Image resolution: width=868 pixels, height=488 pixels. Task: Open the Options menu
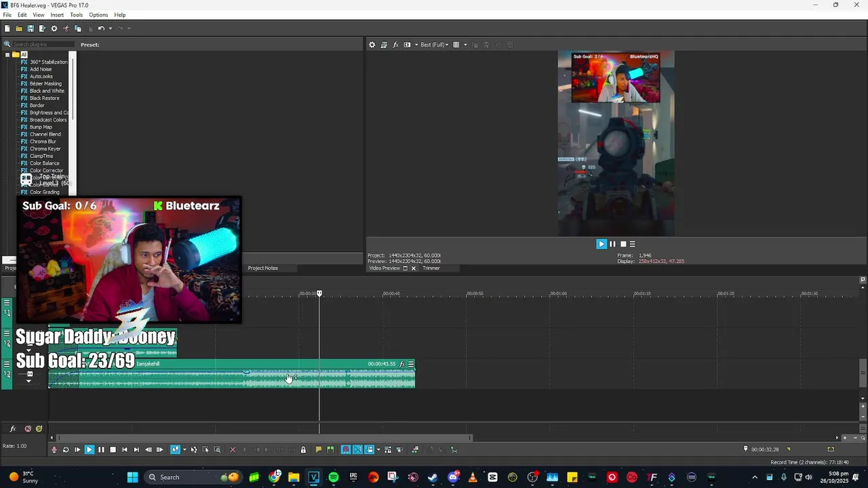98,15
